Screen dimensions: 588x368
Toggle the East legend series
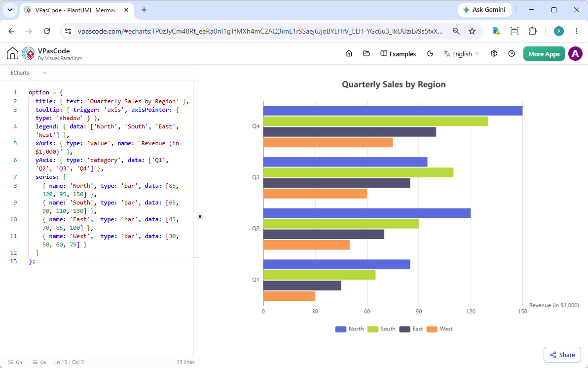point(410,329)
